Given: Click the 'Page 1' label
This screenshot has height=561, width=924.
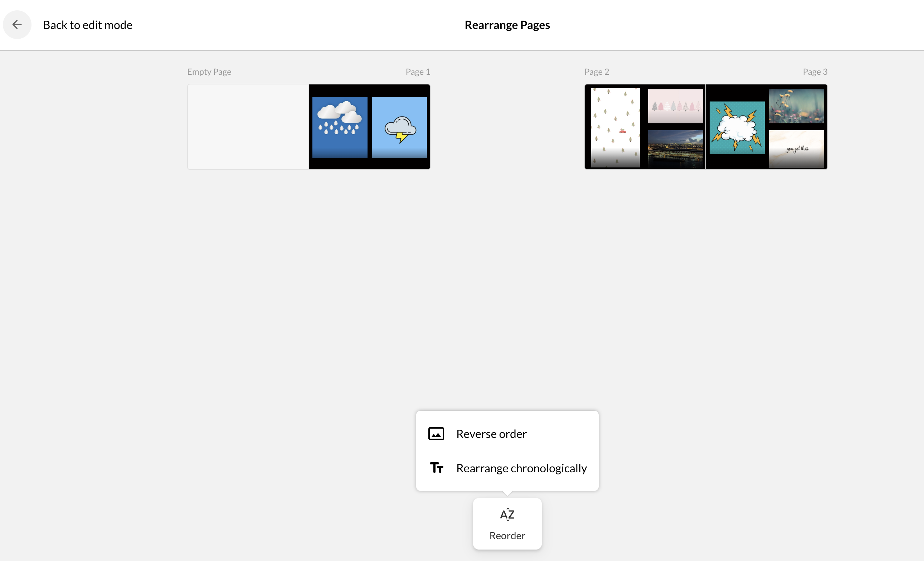Looking at the screenshot, I should tap(418, 72).
